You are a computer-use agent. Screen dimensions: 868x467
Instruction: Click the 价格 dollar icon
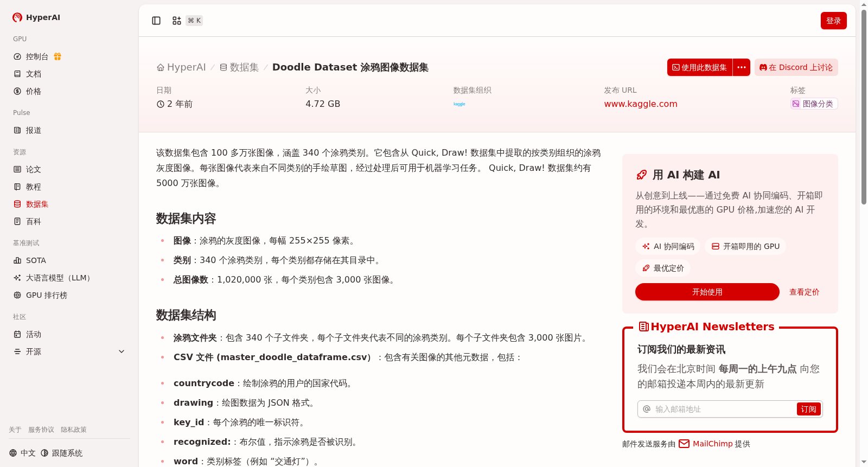coord(17,91)
